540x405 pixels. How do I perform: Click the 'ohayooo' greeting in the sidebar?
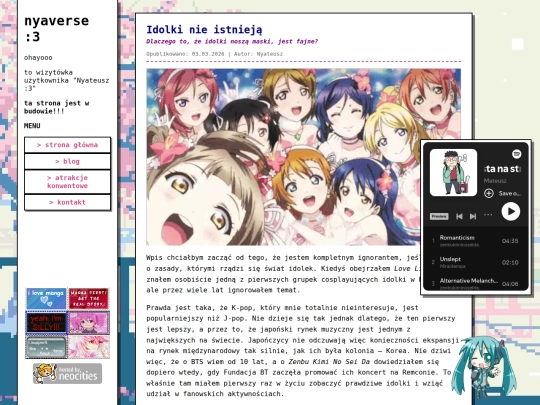point(38,58)
